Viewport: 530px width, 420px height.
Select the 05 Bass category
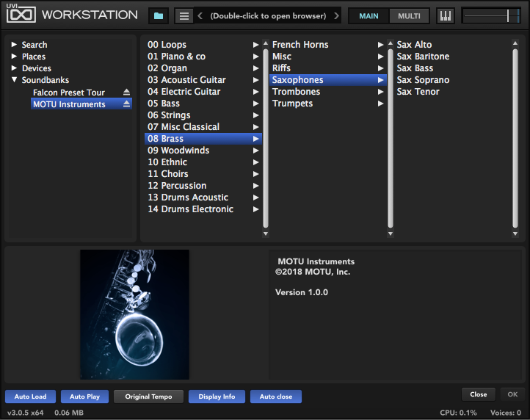tap(203, 103)
